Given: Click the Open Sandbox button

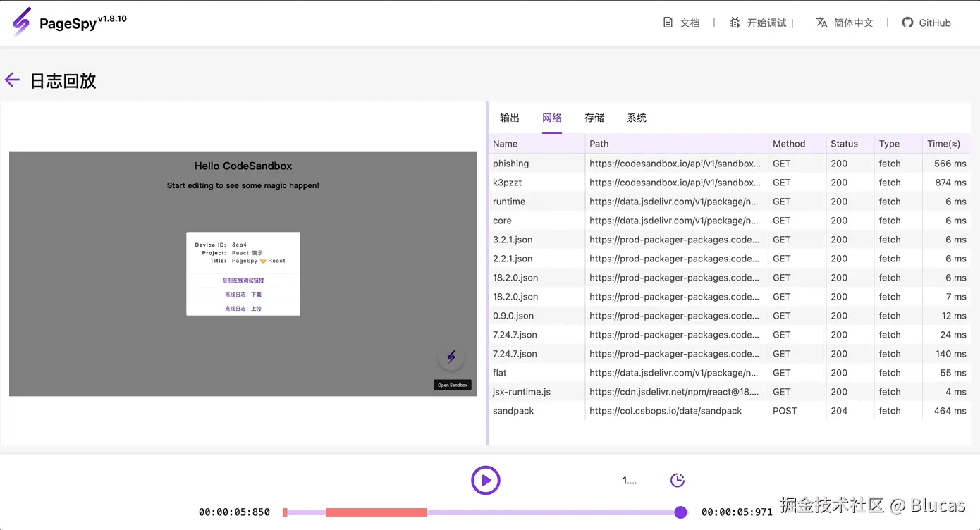Looking at the screenshot, I should tap(453, 385).
